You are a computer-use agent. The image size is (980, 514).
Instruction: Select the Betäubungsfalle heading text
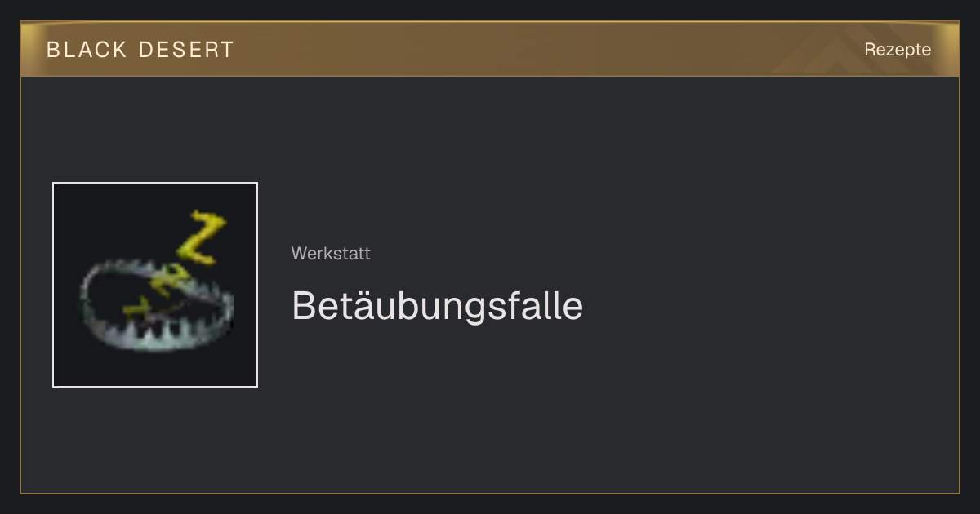437,306
